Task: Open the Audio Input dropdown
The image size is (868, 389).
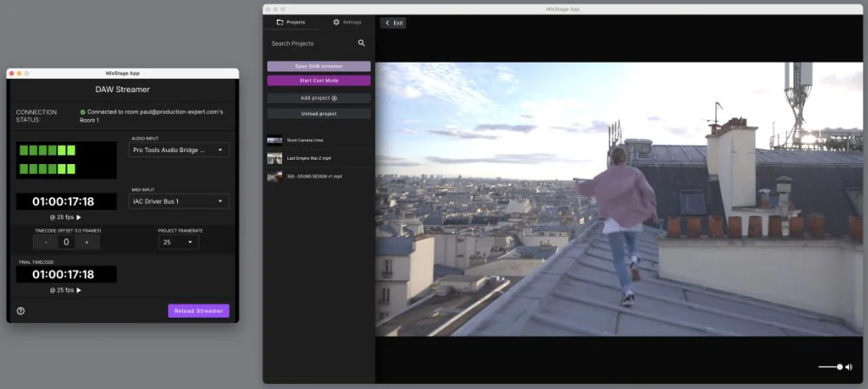Action: pyautogui.click(x=179, y=150)
